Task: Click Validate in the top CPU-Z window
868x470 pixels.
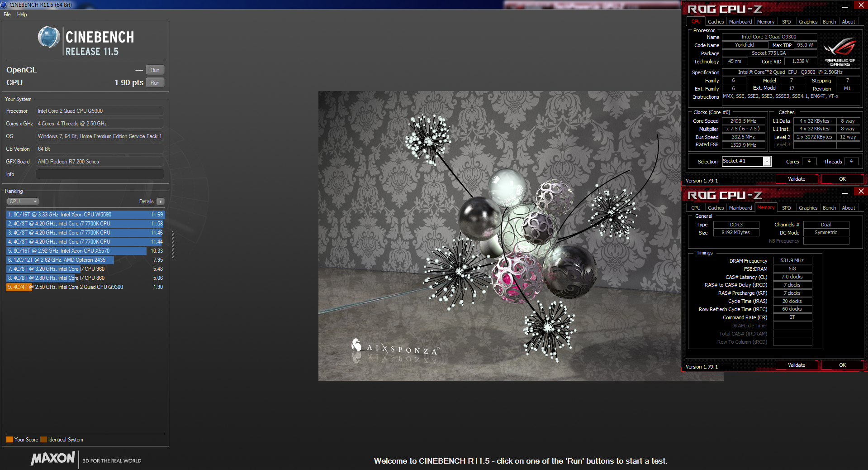Action: click(x=797, y=179)
